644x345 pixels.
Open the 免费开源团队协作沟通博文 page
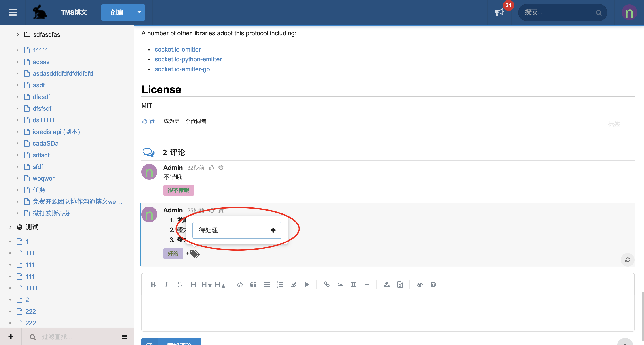coord(77,202)
